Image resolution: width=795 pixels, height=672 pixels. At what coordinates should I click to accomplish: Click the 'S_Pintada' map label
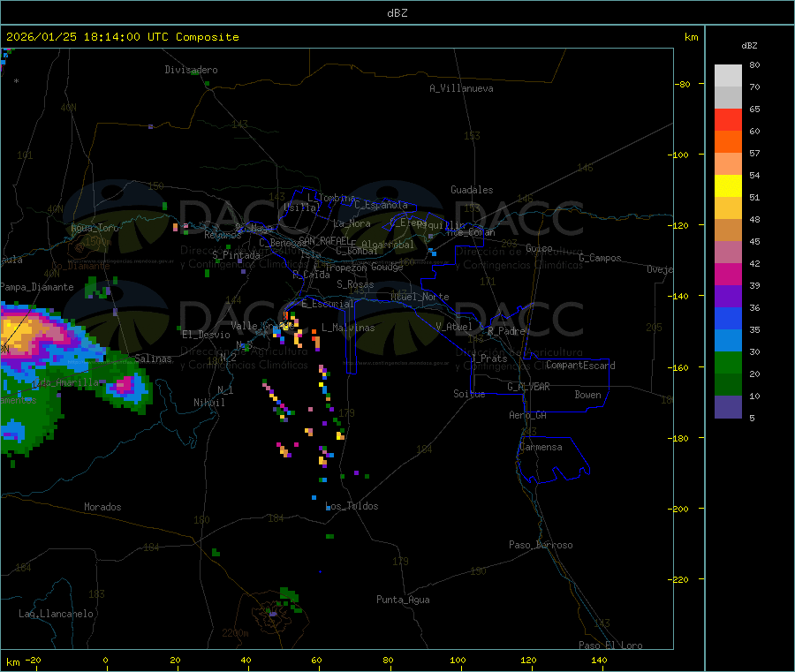236,255
